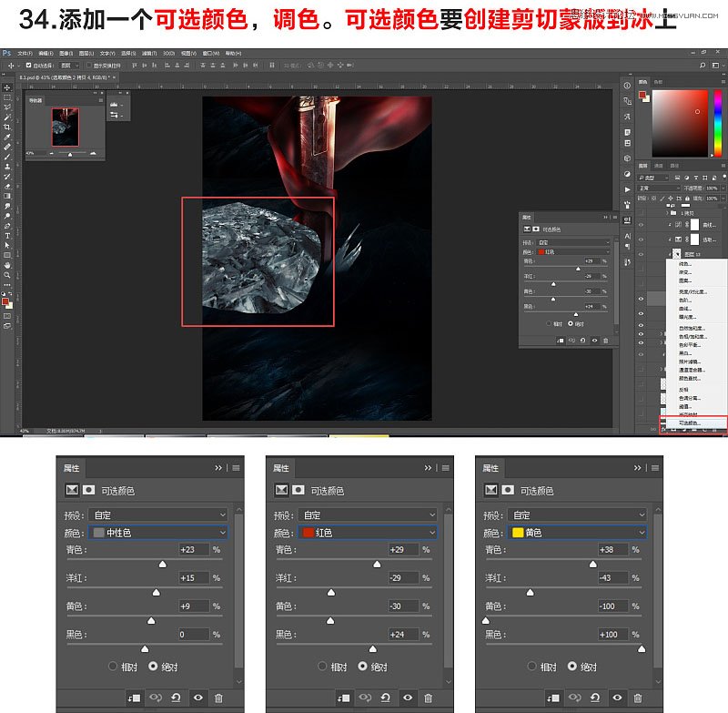Click the 青色 value field showing +38
The height and width of the screenshot is (713, 728).
[x=613, y=549]
